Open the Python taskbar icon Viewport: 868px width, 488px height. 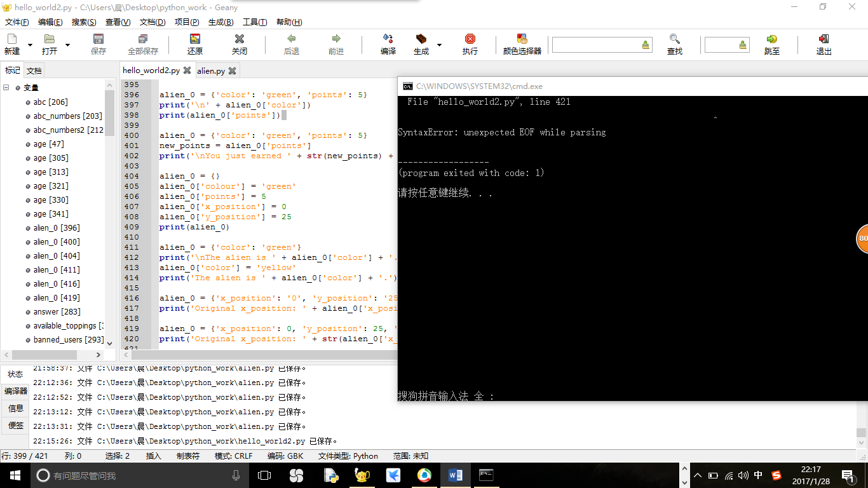pos(330,475)
